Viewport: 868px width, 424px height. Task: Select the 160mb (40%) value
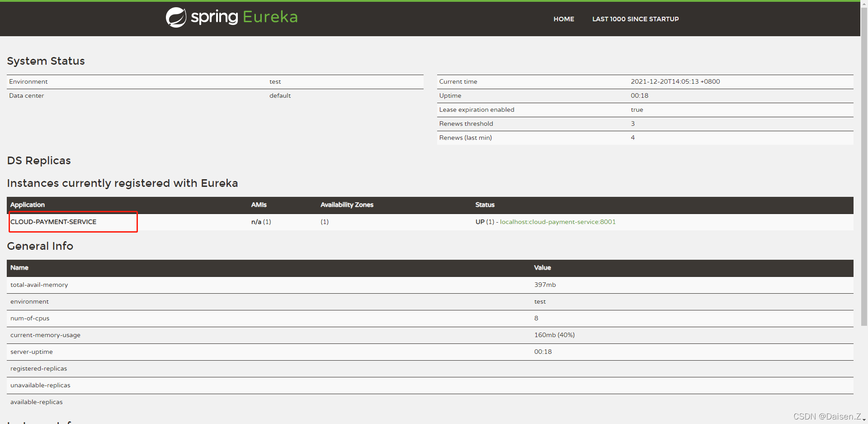pos(554,335)
